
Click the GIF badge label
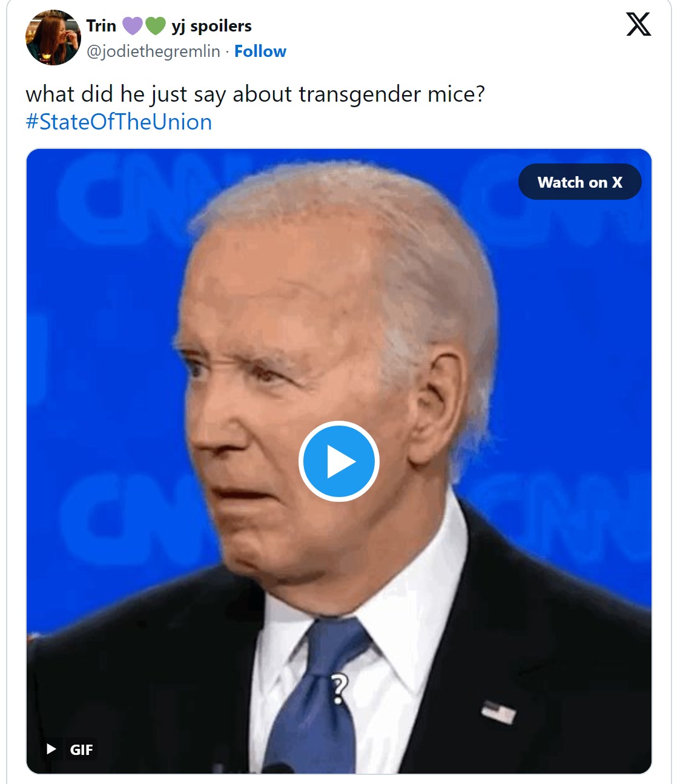pyautogui.click(x=81, y=749)
